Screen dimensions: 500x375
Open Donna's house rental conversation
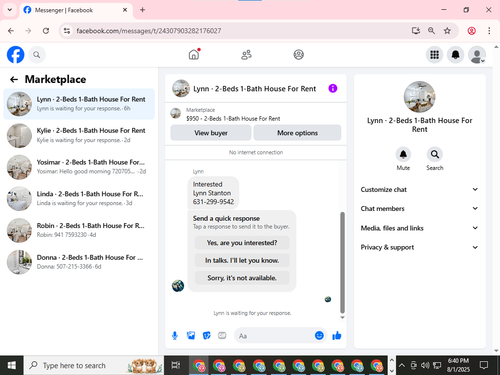pyautogui.click(x=79, y=262)
